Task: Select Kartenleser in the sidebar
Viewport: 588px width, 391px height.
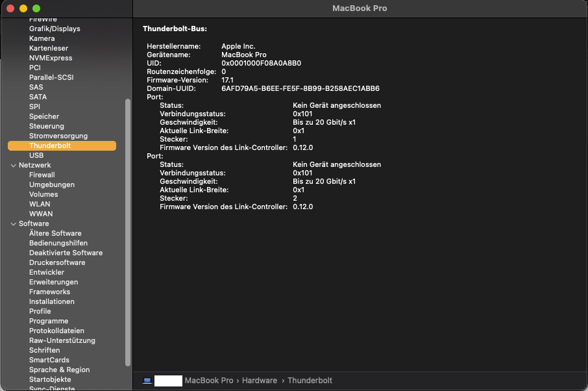Action: [49, 49]
